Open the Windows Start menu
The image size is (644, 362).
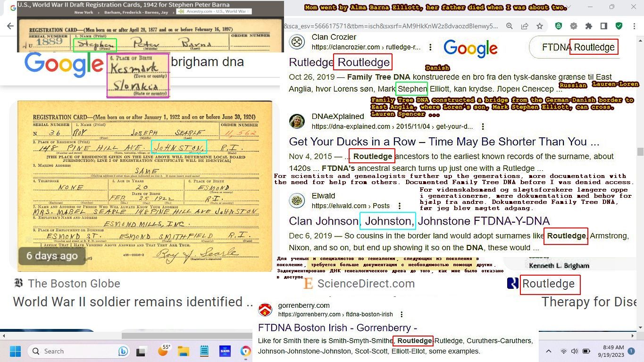click(15, 351)
